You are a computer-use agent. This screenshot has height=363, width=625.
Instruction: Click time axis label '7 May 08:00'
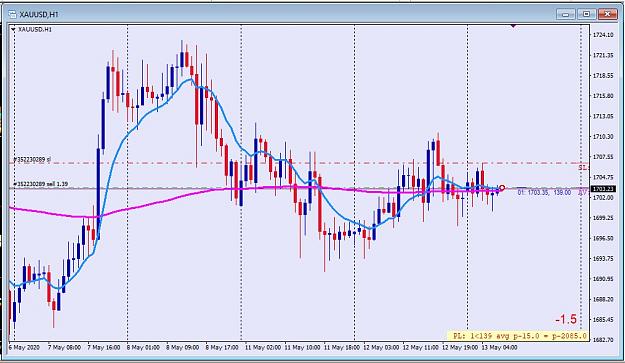65,347
